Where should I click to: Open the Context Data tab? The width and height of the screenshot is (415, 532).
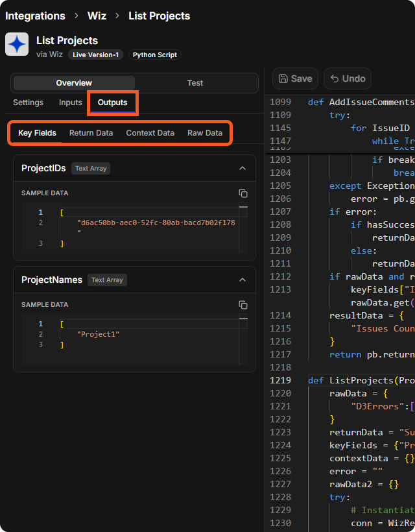click(x=150, y=133)
